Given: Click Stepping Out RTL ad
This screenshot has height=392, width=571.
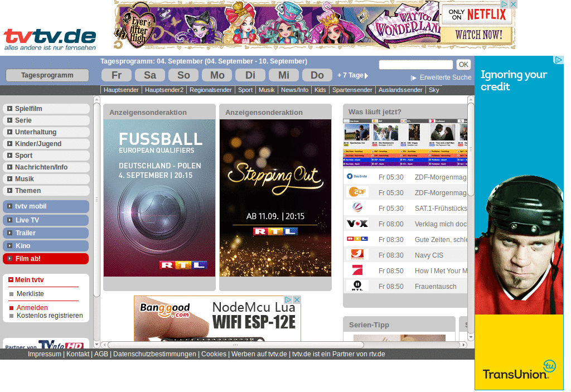Looking at the screenshot, I should [x=275, y=198].
